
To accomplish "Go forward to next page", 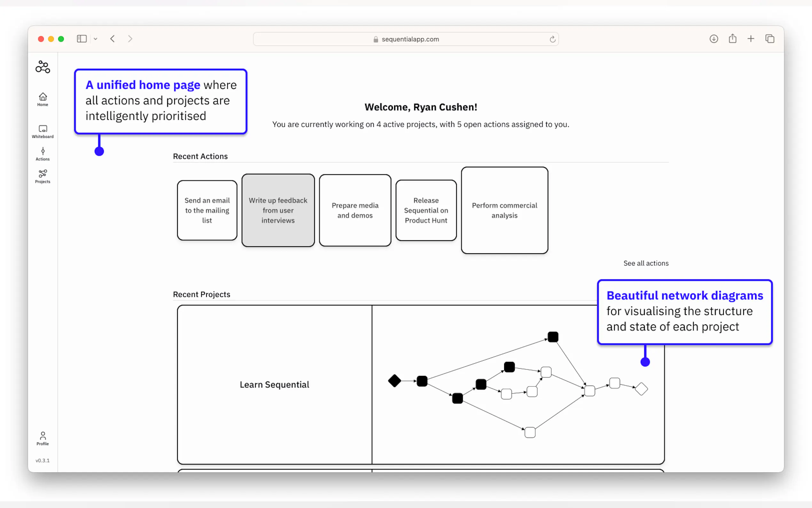I will (130, 39).
